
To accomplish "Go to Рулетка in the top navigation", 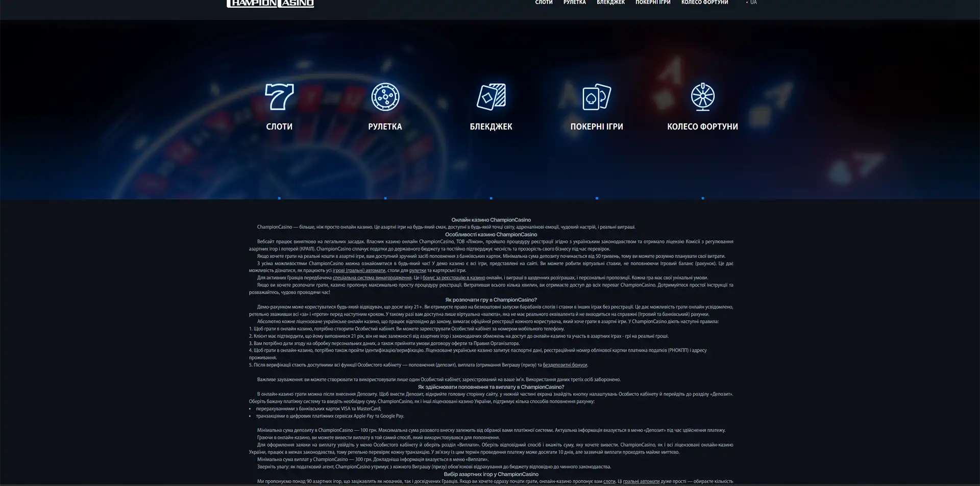I will [x=574, y=3].
